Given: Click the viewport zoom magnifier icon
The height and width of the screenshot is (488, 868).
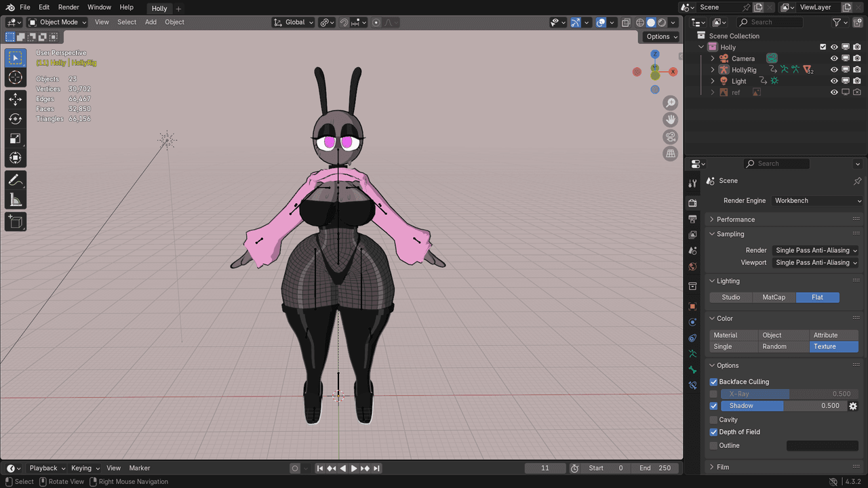Looking at the screenshot, I should [671, 103].
